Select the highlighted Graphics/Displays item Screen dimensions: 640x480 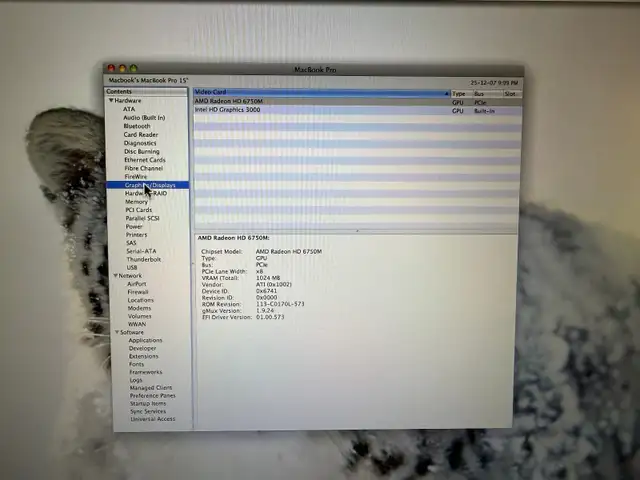pos(148,185)
